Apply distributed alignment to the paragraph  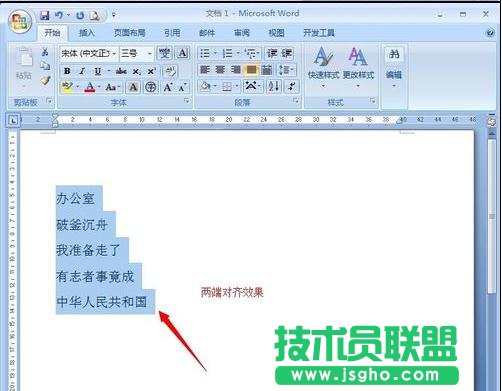pyautogui.click(x=267, y=70)
